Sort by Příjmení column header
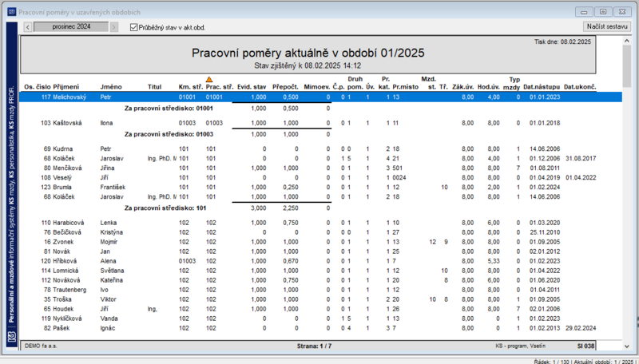The width and height of the screenshot is (639, 364). pos(66,87)
